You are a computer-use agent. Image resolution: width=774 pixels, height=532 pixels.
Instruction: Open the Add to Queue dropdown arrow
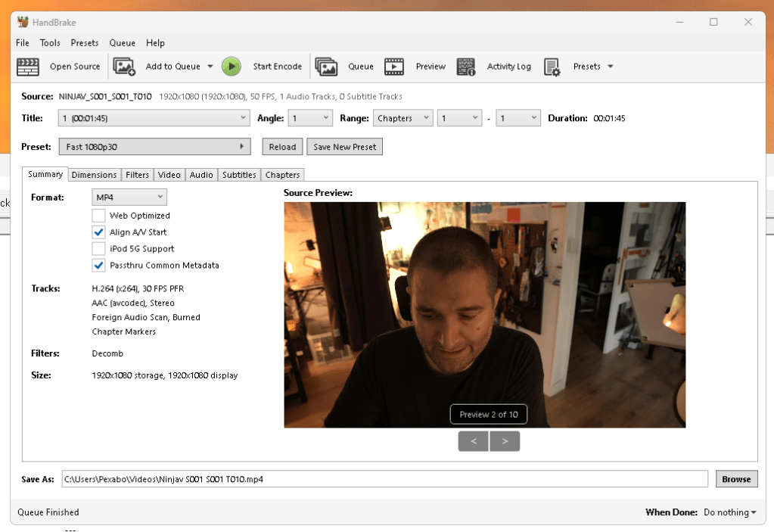coord(210,67)
